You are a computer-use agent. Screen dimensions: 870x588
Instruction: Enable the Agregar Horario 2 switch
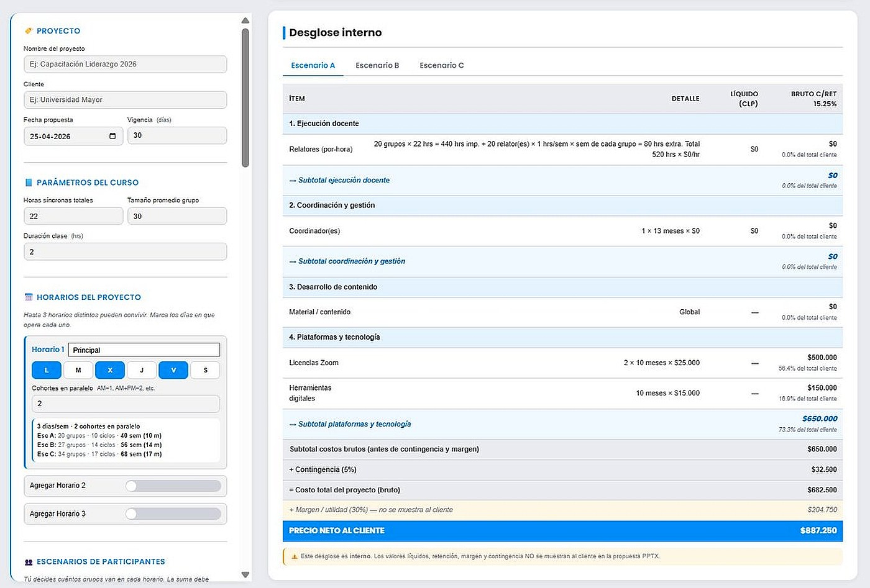pyautogui.click(x=173, y=486)
